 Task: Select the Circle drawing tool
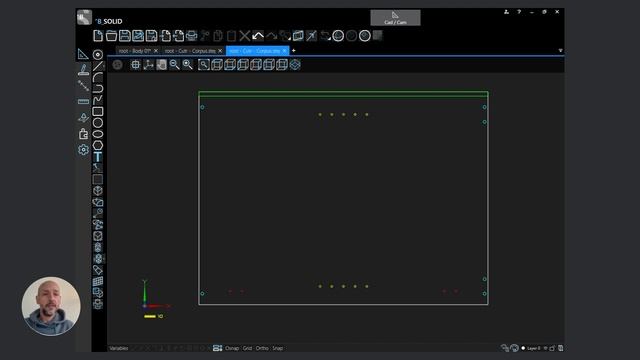pos(98,122)
